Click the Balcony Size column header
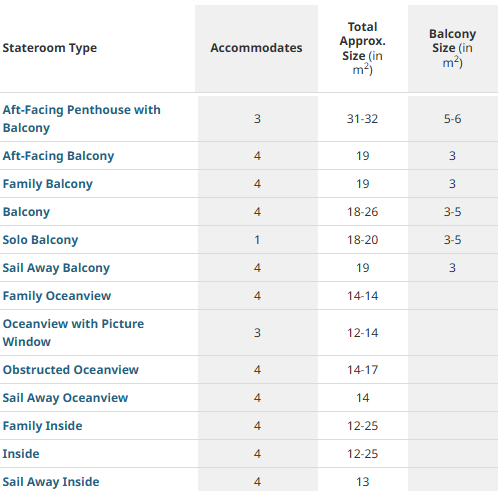This screenshot has height=491, width=499. click(453, 48)
